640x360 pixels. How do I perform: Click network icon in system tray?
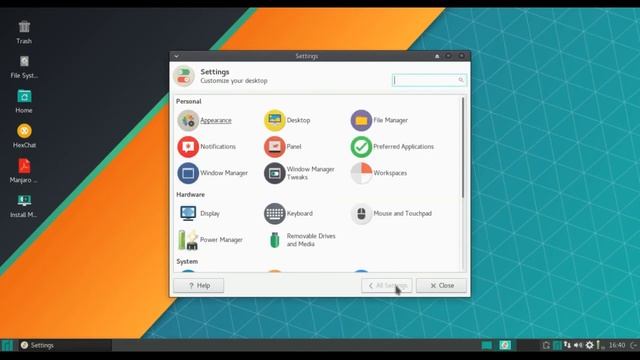(567, 345)
